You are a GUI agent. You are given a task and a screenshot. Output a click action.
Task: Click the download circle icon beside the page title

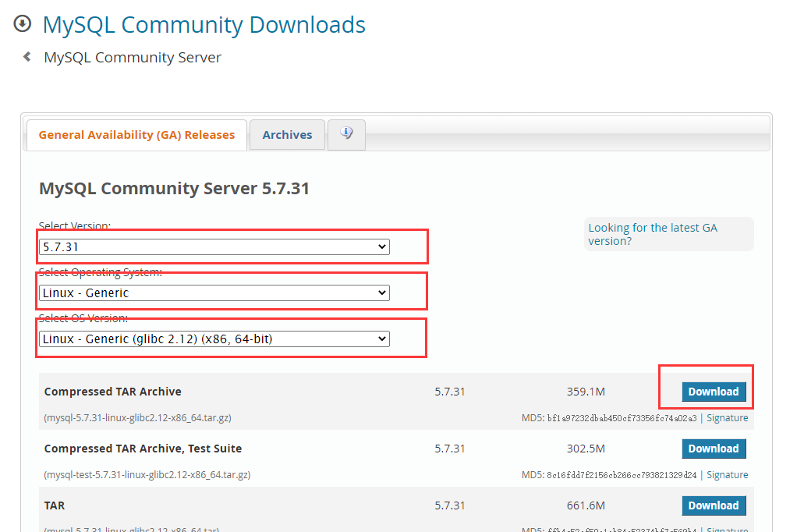pos(23,23)
